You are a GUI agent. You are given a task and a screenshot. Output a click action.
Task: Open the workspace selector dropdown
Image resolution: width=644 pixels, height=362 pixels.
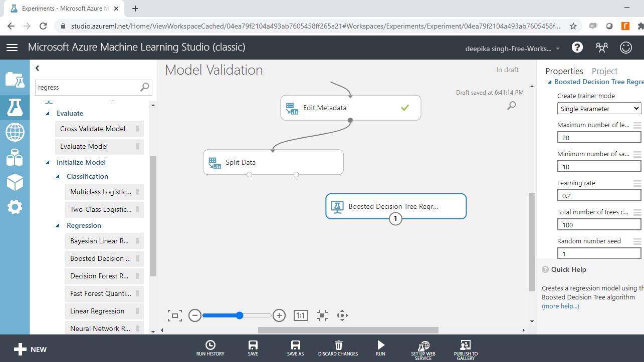513,49
